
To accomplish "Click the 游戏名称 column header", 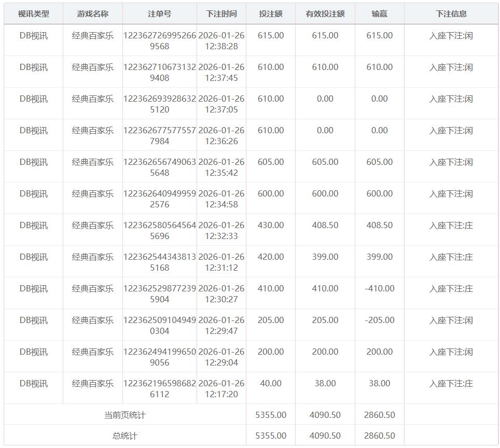I will tap(92, 14).
